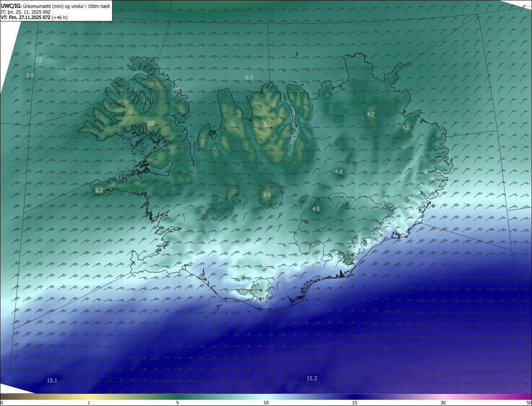Click the 15.2 value label

click(312, 379)
